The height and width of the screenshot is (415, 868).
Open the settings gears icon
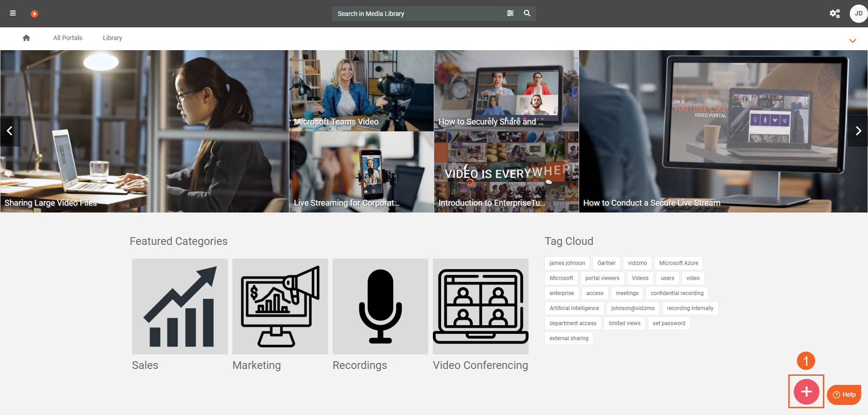pos(834,13)
